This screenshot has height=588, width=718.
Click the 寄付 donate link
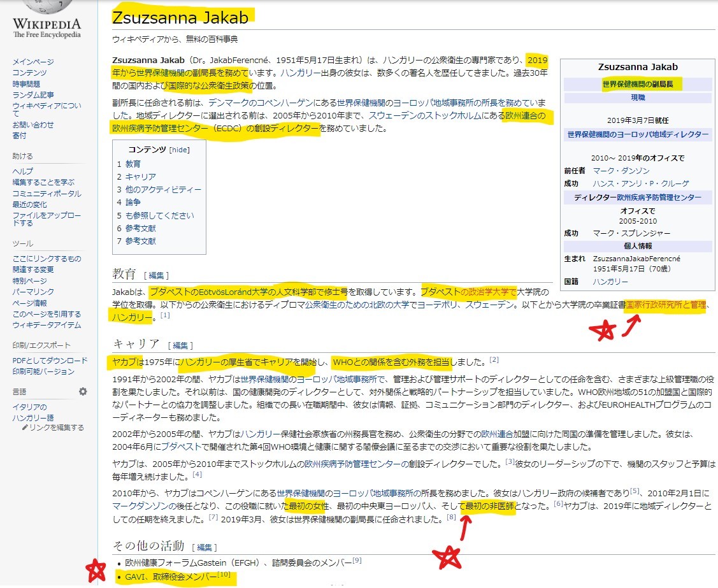[19, 136]
